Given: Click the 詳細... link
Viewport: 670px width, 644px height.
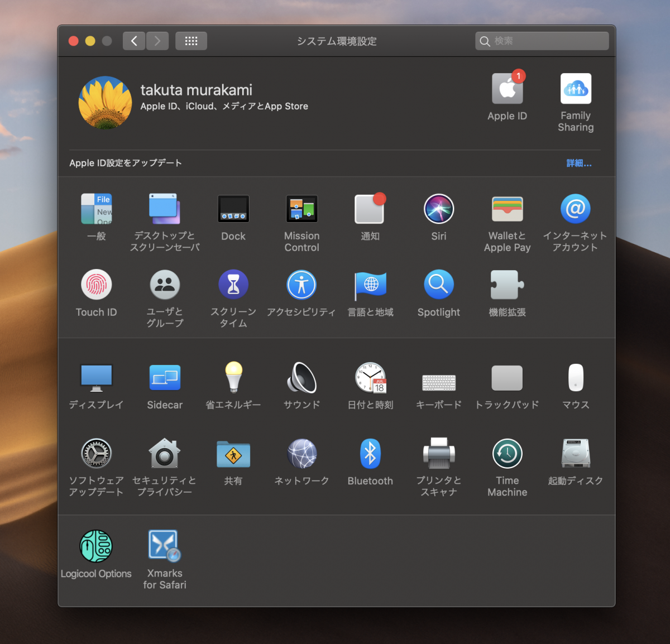Looking at the screenshot, I should [x=578, y=163].
